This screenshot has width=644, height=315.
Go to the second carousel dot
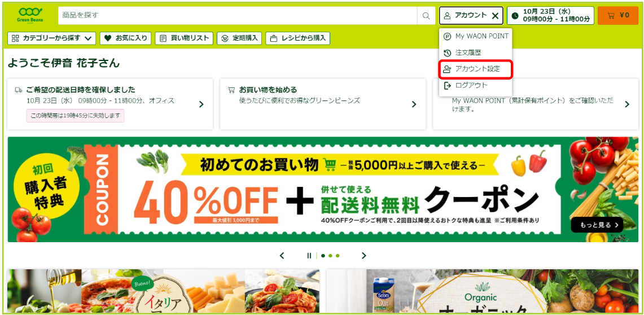point(330,256)
